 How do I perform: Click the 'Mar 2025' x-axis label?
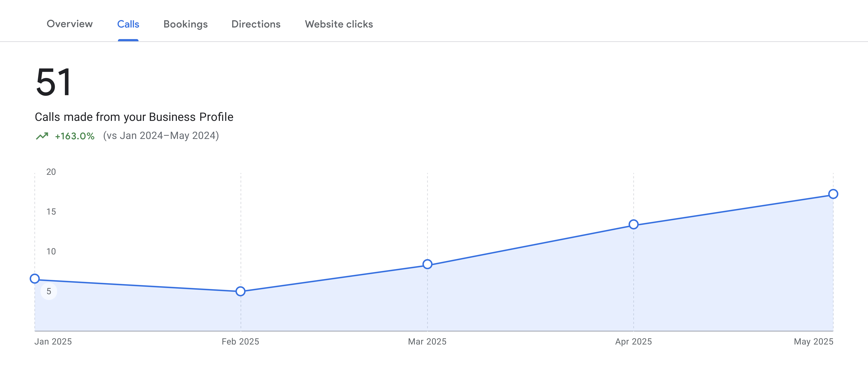(x=427, y=342)
